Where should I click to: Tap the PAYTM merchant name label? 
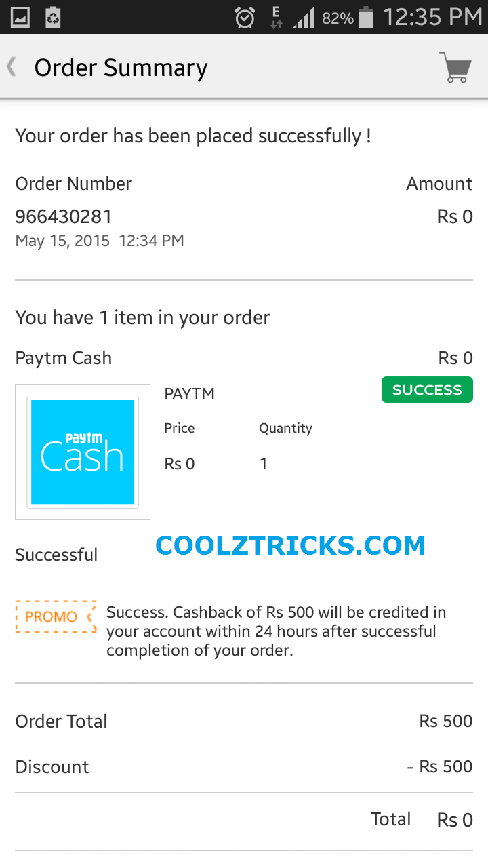pos(190,394)
